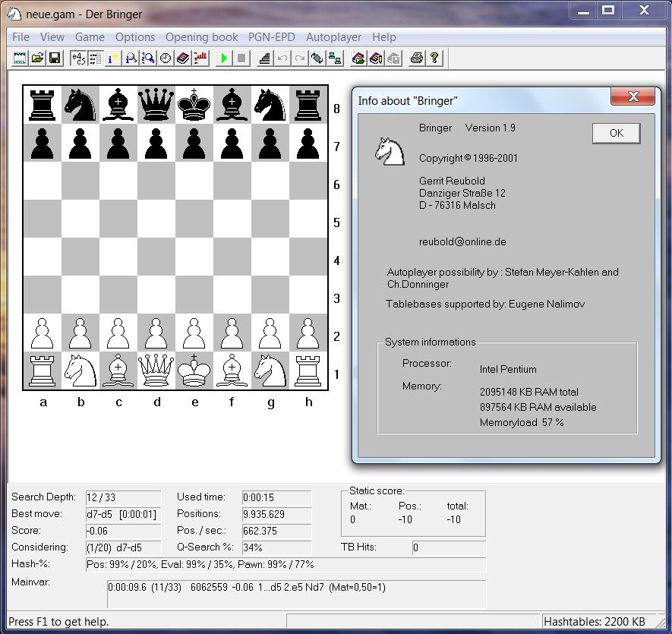The height and width of the screenshot is (634, 672).
Task: Select the black queen on d8
Action: [x=156, y=105]
